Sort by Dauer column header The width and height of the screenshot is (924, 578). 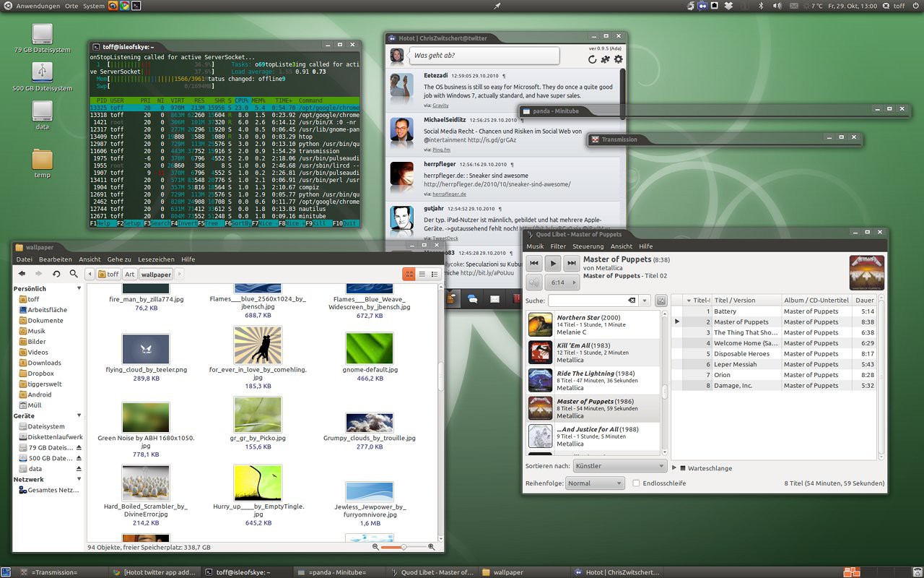865,300
